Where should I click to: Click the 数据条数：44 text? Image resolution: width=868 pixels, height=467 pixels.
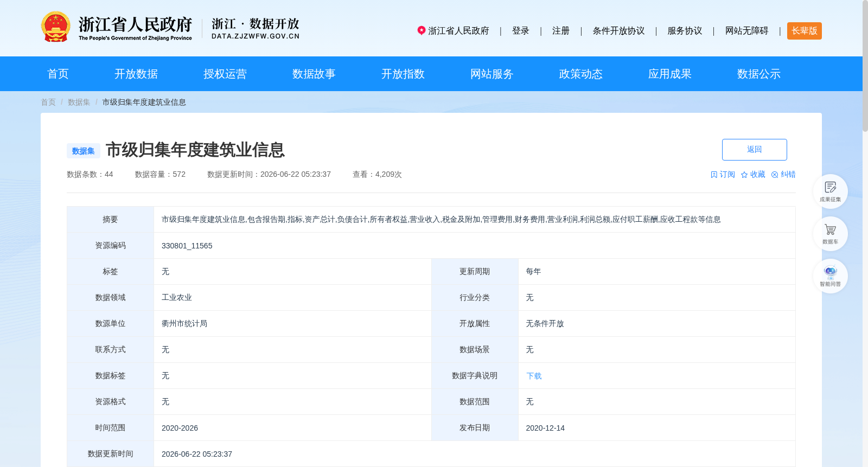90,174
